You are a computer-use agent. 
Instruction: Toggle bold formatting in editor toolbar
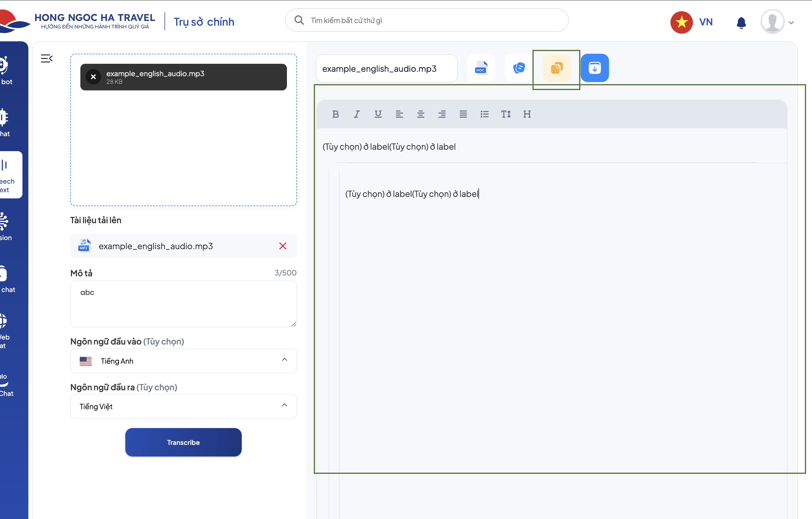tap(335, 114)
